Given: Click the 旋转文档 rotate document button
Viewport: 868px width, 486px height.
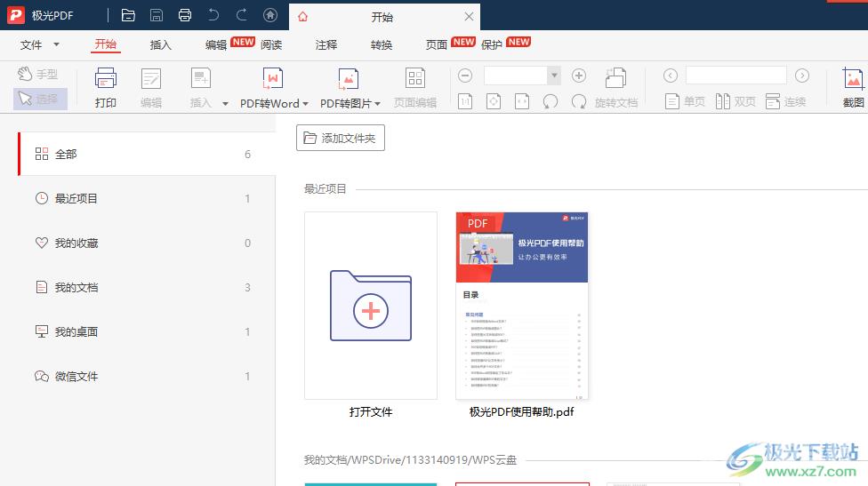Looking at the screenshot, I should [616, 88].
